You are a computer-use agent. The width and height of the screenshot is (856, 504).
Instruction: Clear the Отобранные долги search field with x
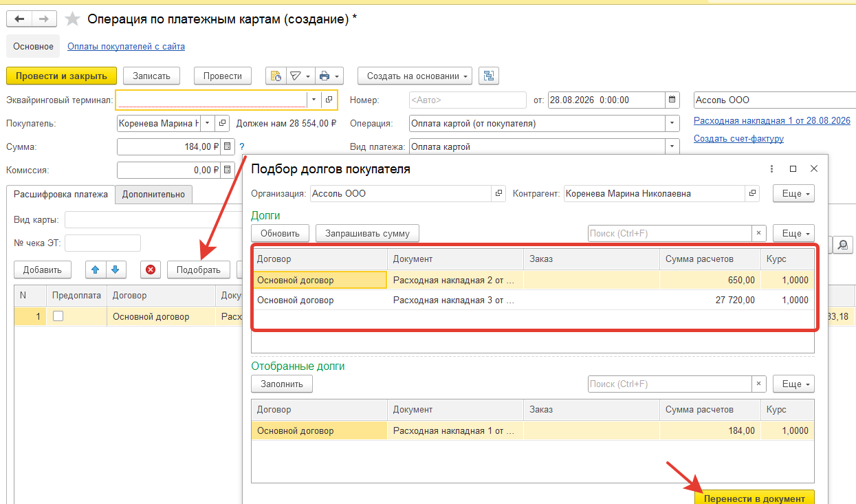758,384
